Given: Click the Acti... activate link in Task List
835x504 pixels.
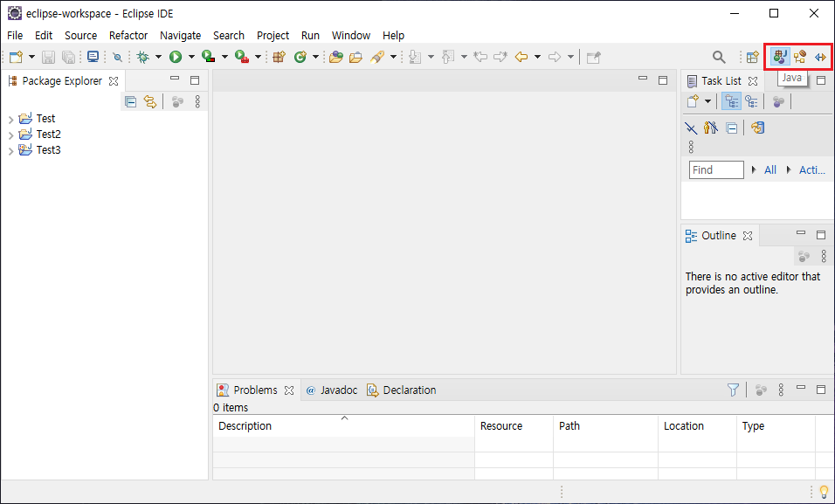Looking at the screenshot, I should click(x=812, y=170).
